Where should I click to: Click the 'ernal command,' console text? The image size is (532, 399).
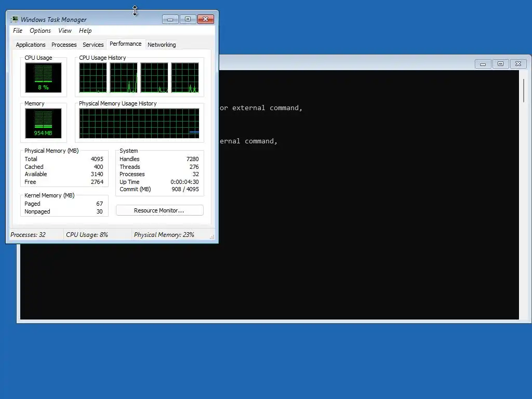248,141
